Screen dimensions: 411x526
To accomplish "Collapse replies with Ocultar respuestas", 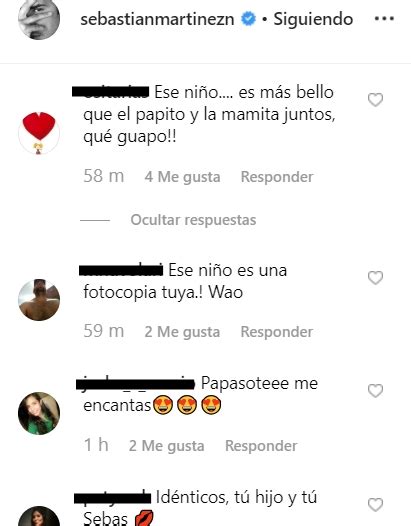I will [x=193, y=220].
